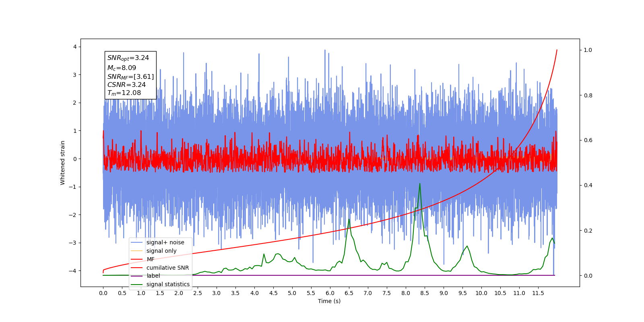The height and width of the screenshot is (322, 644).
Task: Click the right y-axis tick label 1.0
Action: [x=588, y=50]
